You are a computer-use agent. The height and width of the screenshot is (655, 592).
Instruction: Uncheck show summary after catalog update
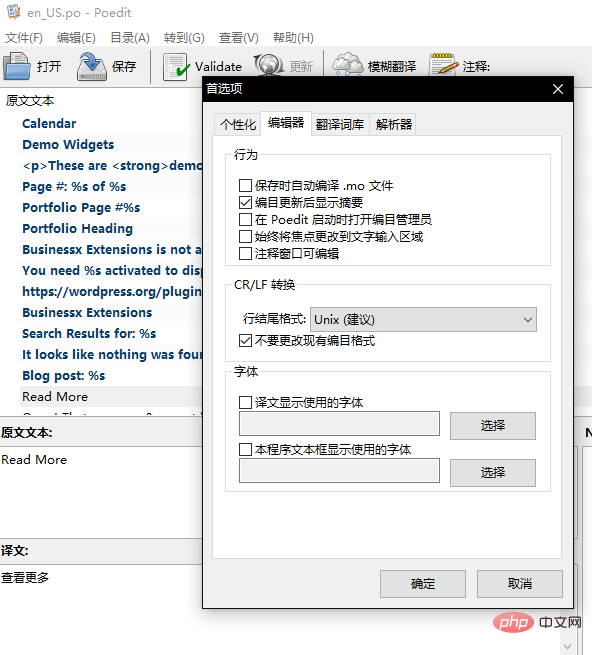pos(245,203)
